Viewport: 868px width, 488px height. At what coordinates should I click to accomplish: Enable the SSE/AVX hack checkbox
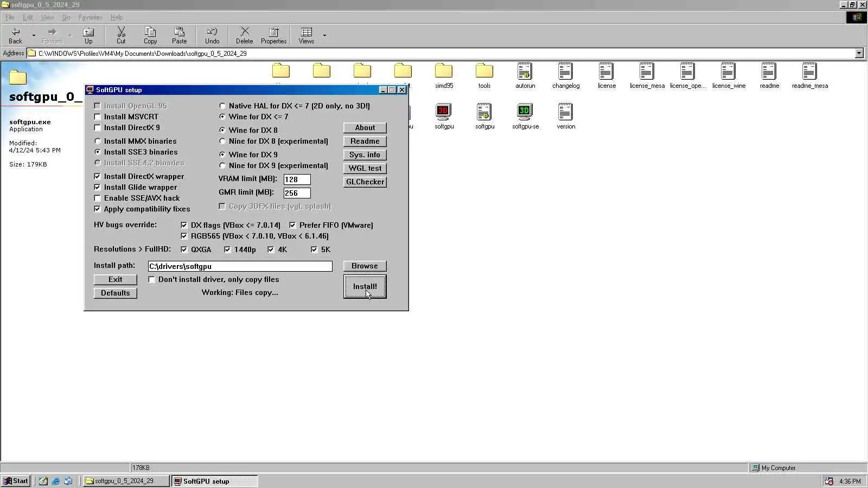(x=98, y=198)
